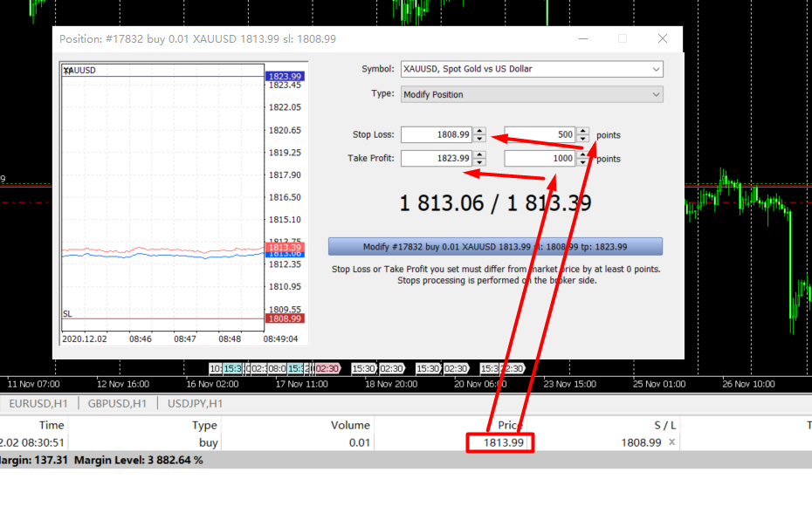812x506 pixels.
Task: Increase Take Profit price with up arrow
Action: 479,154
